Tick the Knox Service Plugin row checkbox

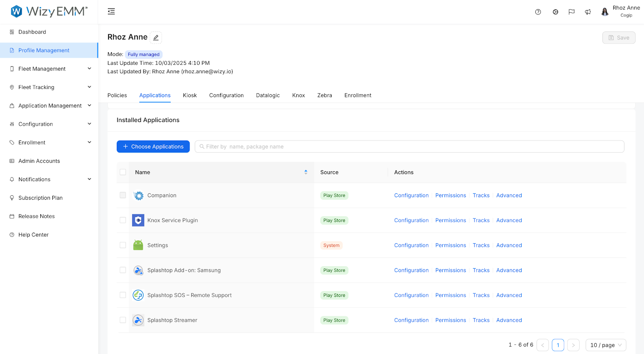pyautogui.click(x=123, y=220)
